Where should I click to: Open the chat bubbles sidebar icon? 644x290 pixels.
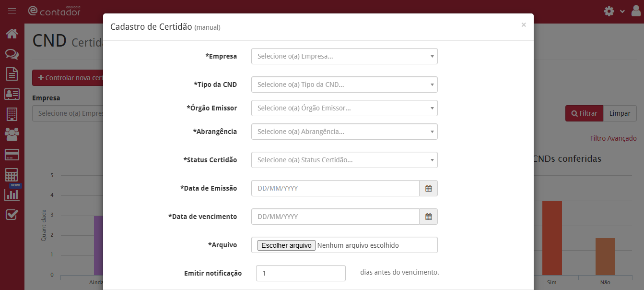tap(12, 54)
